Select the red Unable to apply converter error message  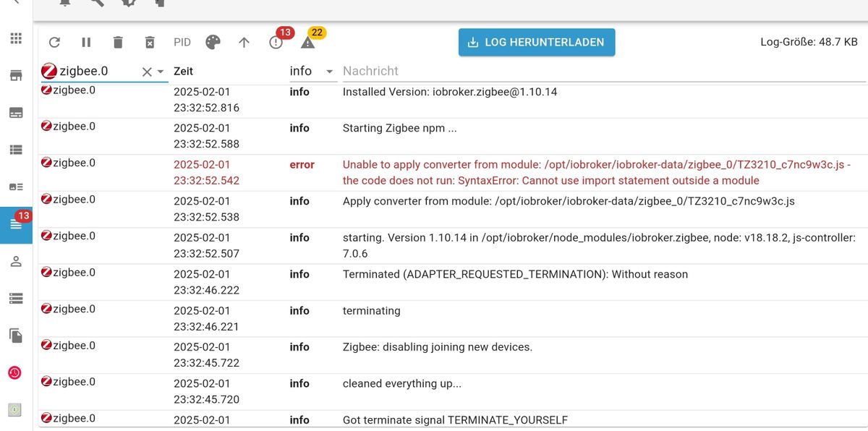coord(597,172)
